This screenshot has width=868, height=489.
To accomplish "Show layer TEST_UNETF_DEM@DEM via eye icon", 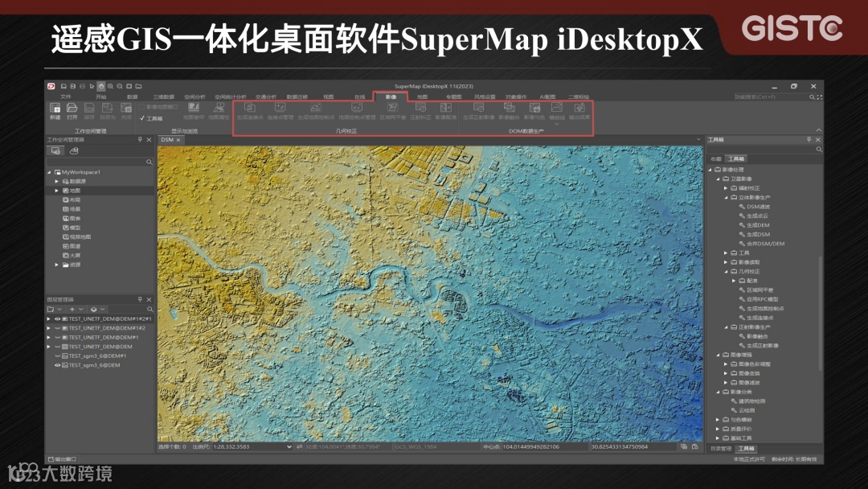I will [58, 347].
